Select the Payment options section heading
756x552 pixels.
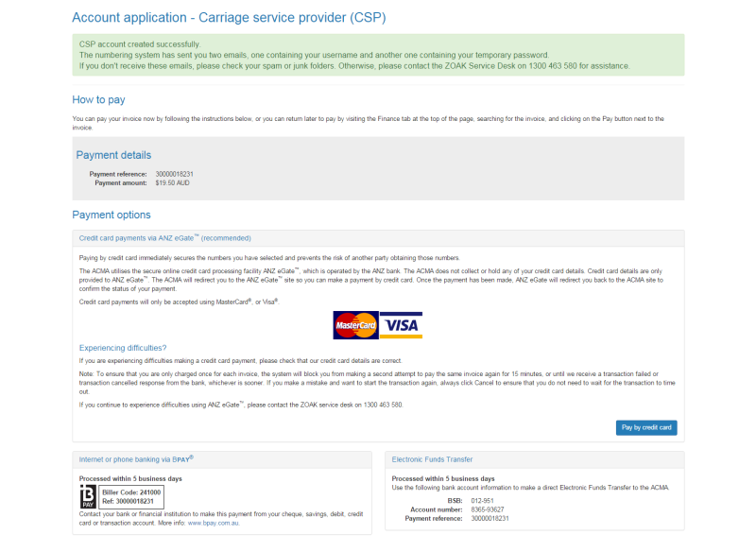[x=111, y=215]
